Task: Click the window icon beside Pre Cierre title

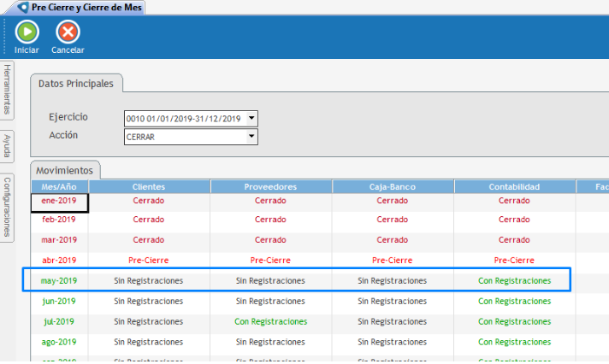Action: tap(22, 7)
